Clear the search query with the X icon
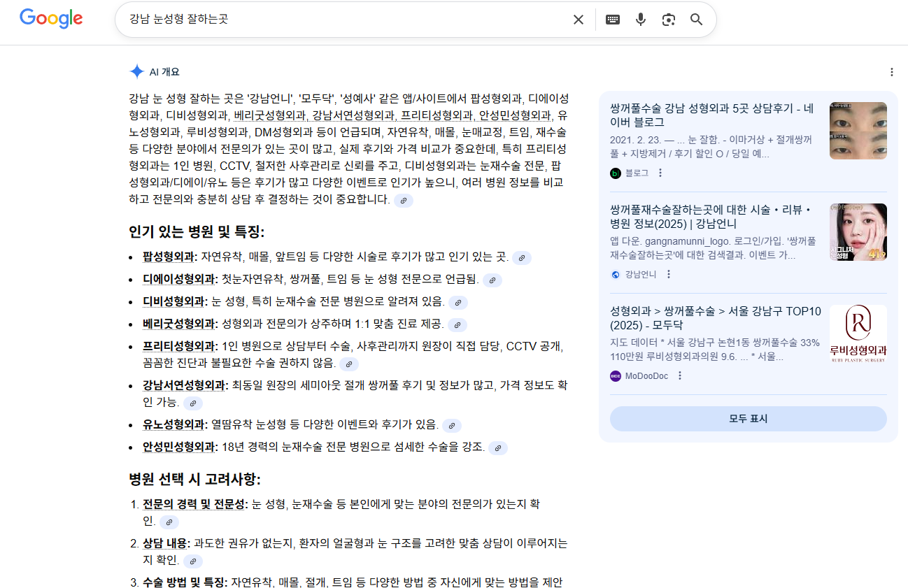 point(578,19)
